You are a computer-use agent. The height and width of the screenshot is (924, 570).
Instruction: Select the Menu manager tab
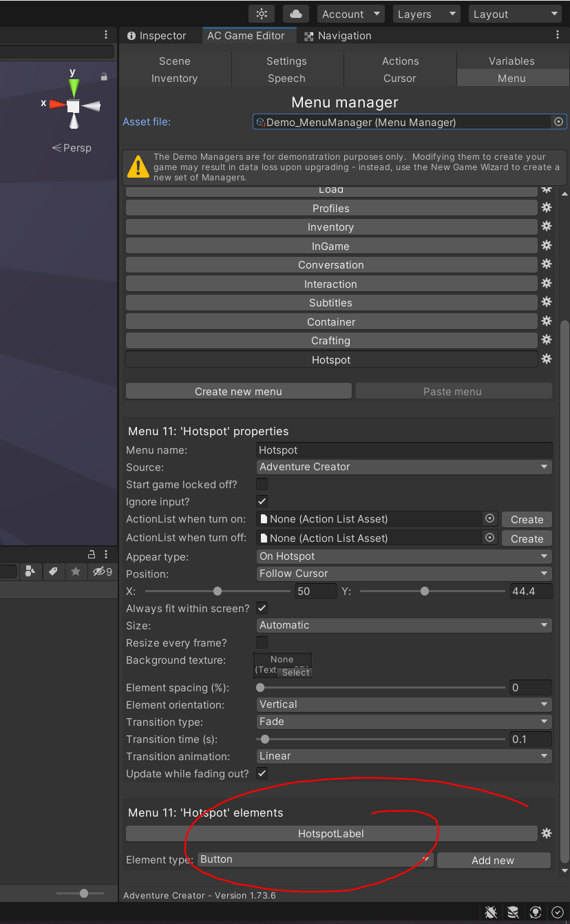point(511,78)
